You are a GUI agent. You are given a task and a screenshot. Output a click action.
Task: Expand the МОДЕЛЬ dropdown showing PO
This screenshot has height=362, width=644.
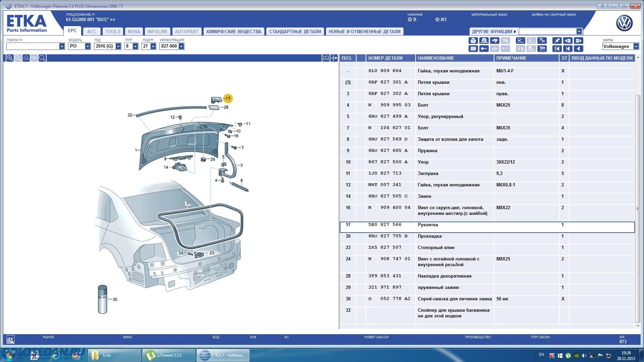(88, 46)
